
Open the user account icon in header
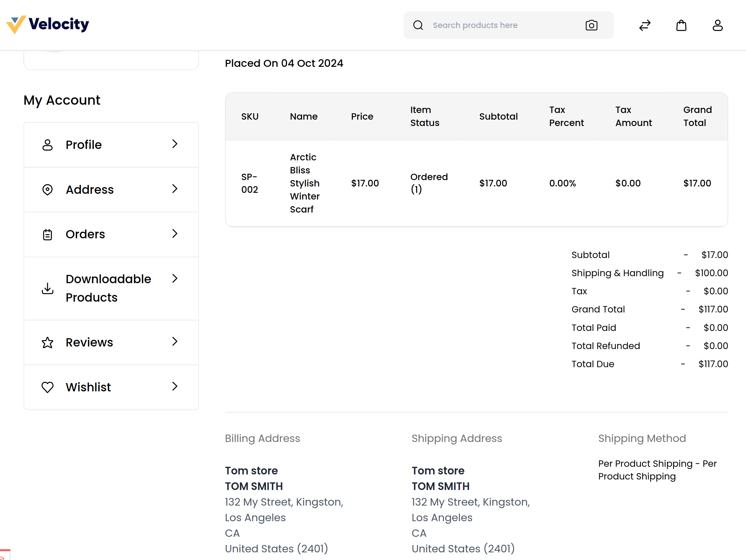[717, 25]
